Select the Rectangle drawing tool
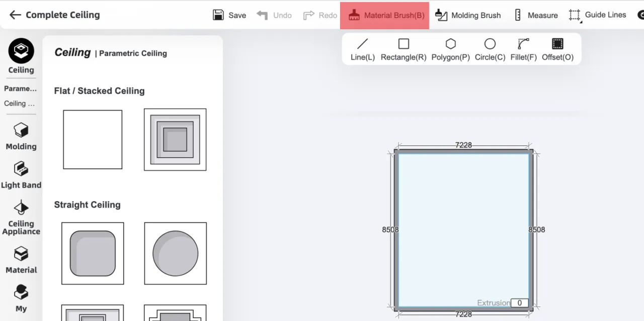The image size is (644, 321). coord(403,49)
